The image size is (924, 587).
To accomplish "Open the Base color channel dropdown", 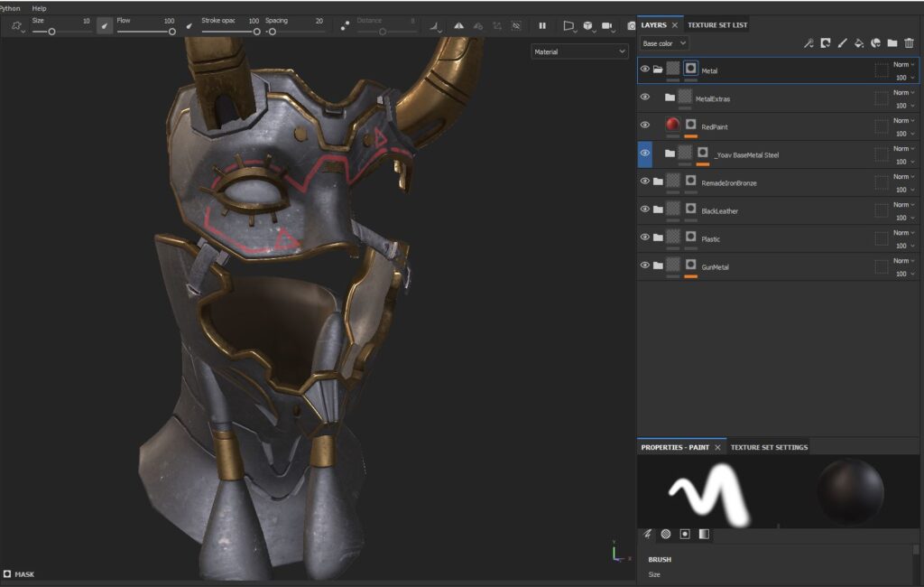I will (x=664, y=43).
